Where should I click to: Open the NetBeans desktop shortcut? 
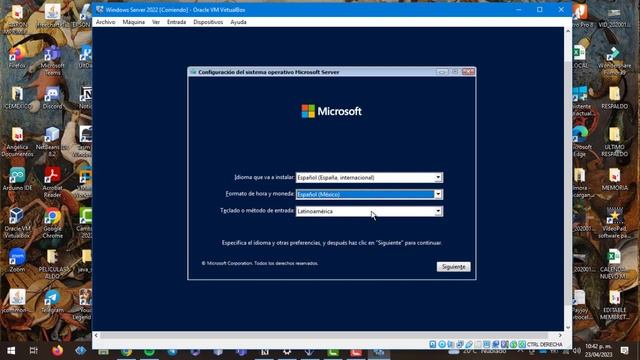click(x=52, y=142)
